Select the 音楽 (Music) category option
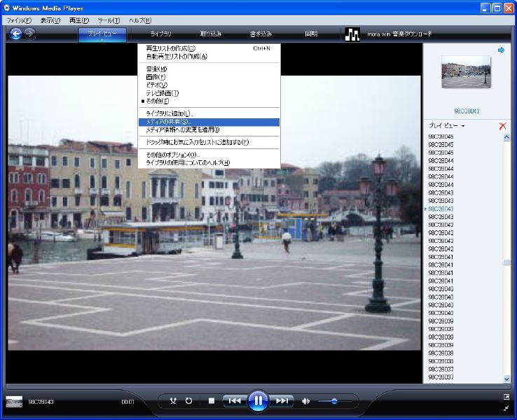Screen dimensions: 517x420 pyautogui.click(x=156, y=69)
